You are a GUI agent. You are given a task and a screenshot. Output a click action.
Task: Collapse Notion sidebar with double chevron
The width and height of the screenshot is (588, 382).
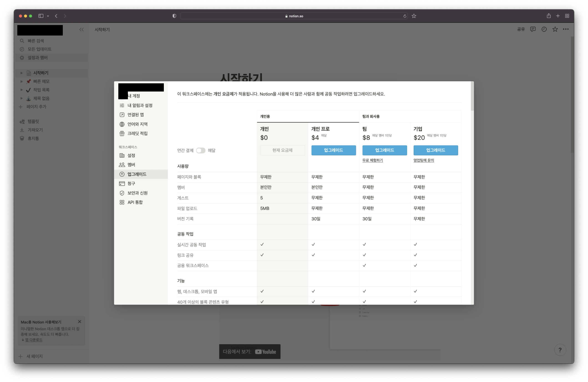[x=81, y=30]
